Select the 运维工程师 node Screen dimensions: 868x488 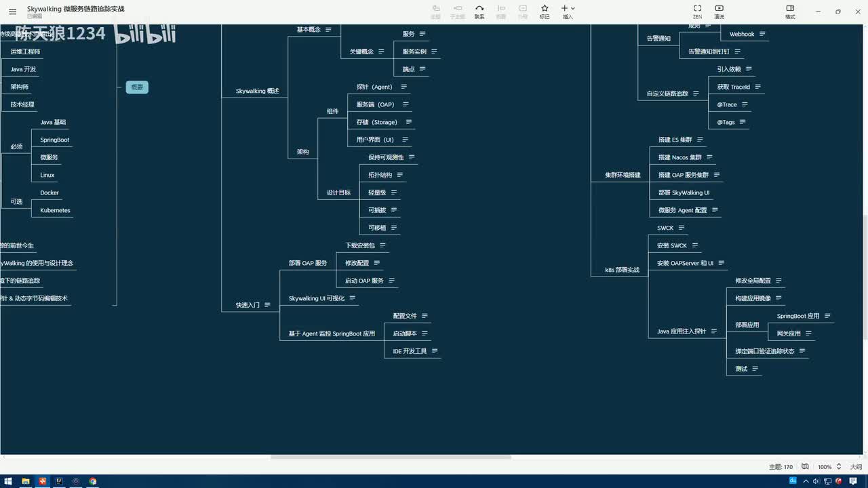25,52
